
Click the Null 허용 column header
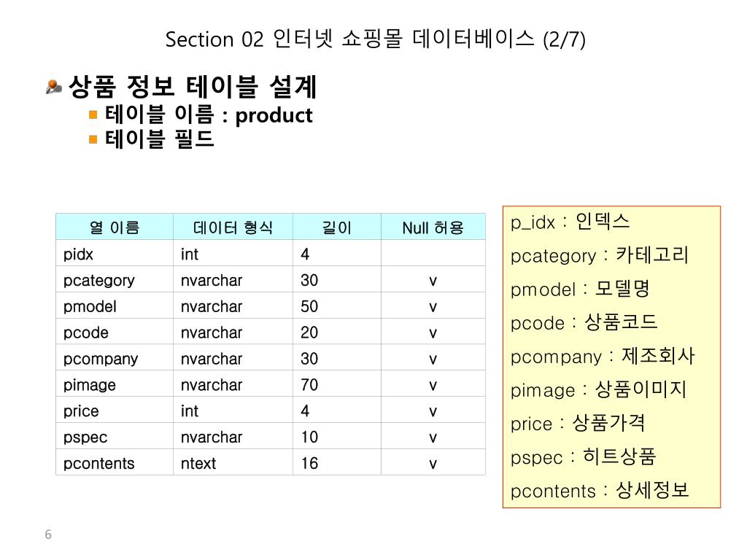[433, 227]
